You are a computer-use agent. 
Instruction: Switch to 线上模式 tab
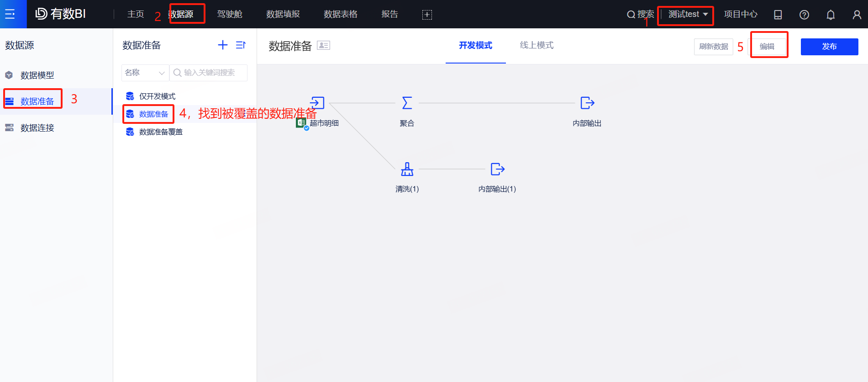[x=537, y=45]
